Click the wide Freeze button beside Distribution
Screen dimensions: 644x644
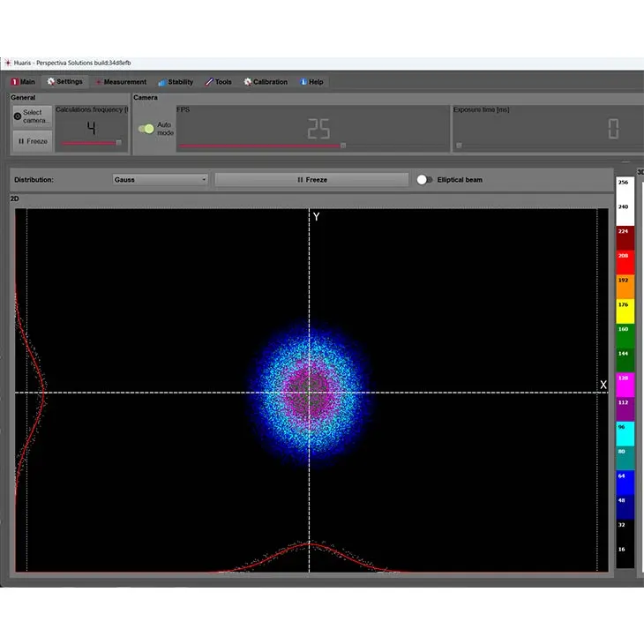point(311,180)
